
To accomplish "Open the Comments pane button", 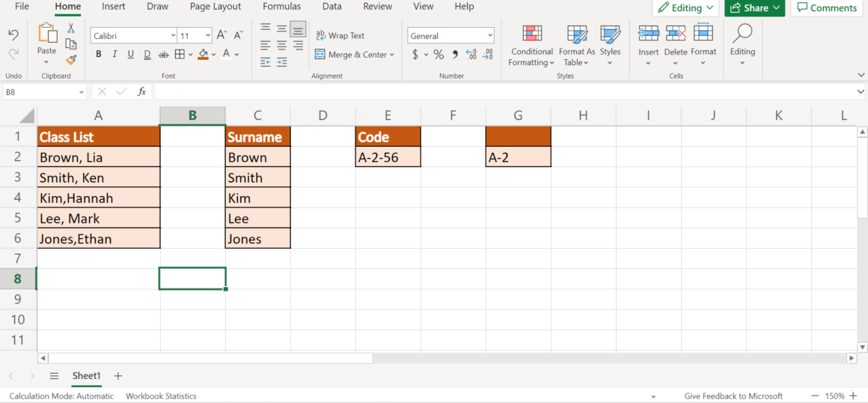I will pyautogui.click(x=827, y=7).
